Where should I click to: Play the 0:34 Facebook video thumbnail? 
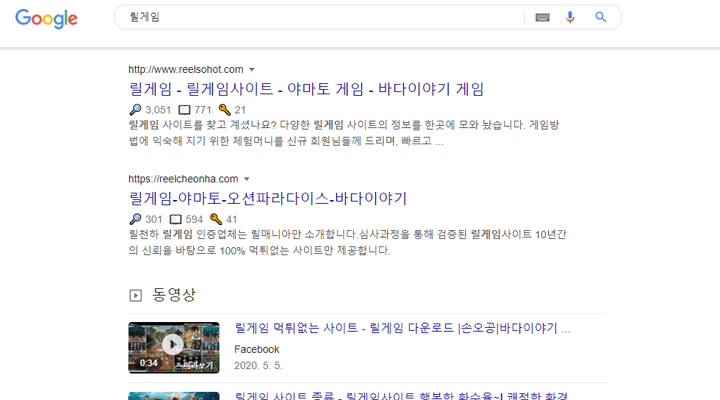[174, 348]
